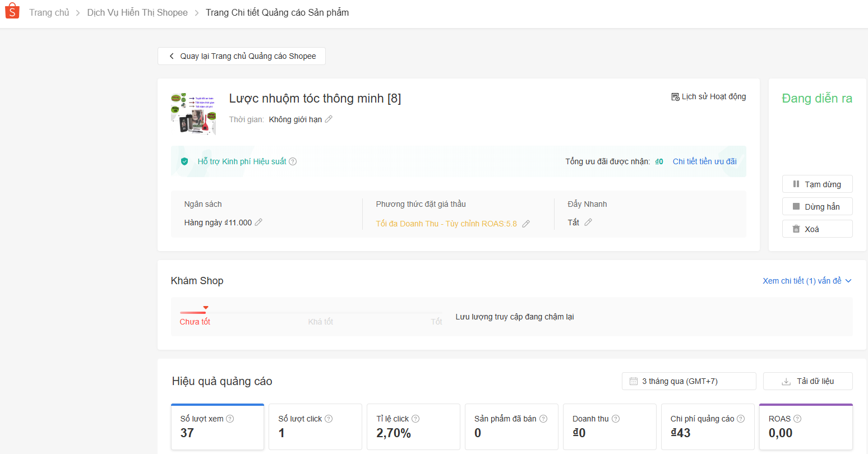
Task: Pause the ad with Tạm dừng
Action: (x=817, y=184)
